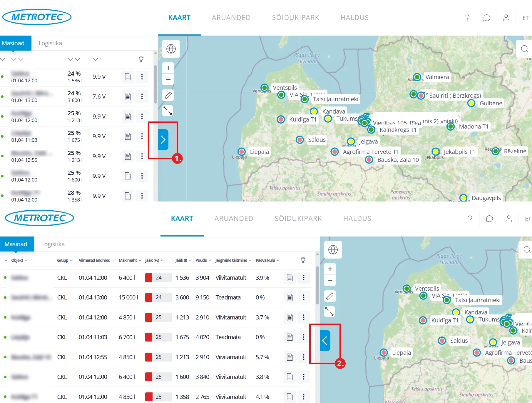Open the chat messages icon in top header
Image resolution: width=532 pixels, height=403 pixels.
[486, 18]
